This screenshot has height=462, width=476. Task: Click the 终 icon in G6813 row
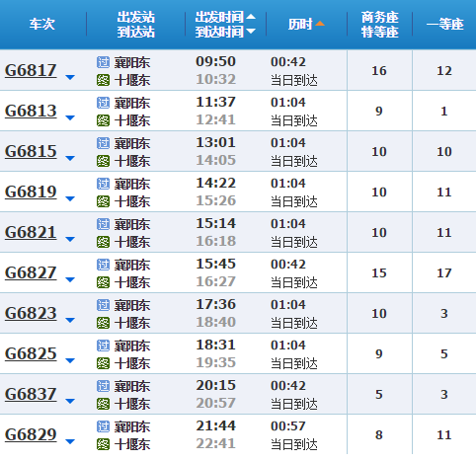[x=103, y=120]
